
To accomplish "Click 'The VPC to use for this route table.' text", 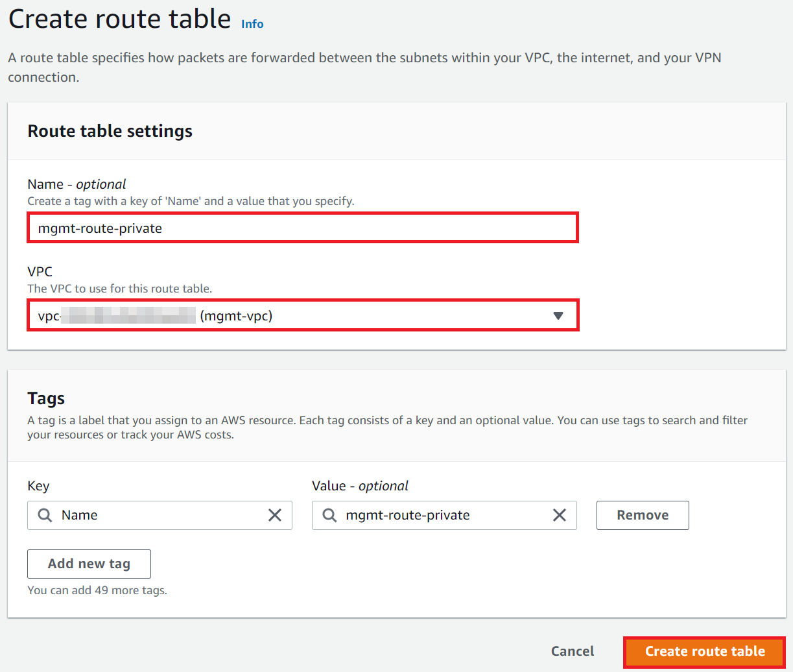I will point(120,289).
